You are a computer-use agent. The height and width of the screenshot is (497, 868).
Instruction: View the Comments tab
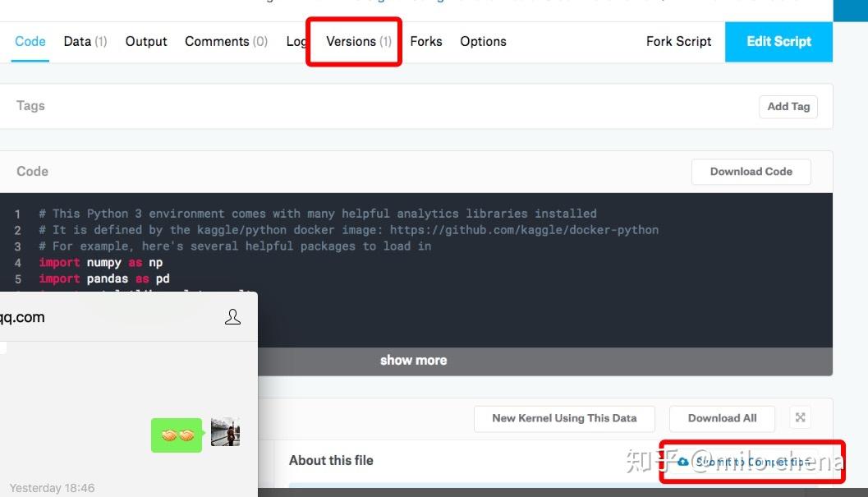click(226, 41)
